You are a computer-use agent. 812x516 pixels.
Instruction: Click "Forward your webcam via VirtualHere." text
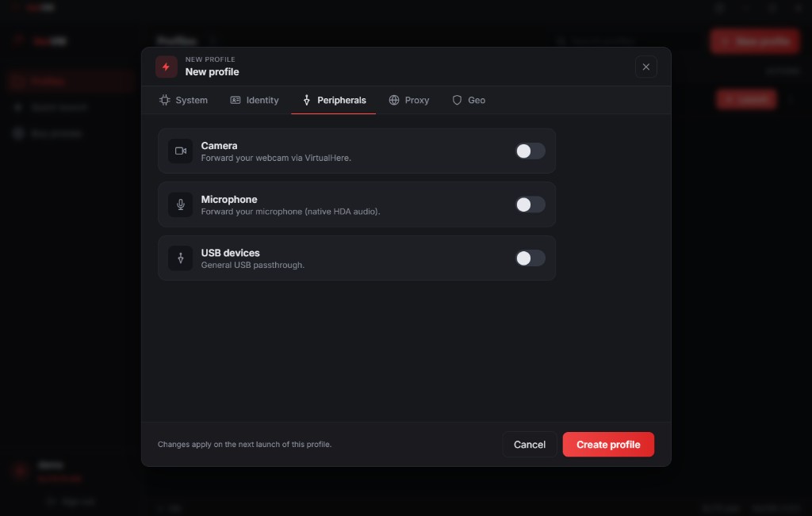(x=276, y=158)
